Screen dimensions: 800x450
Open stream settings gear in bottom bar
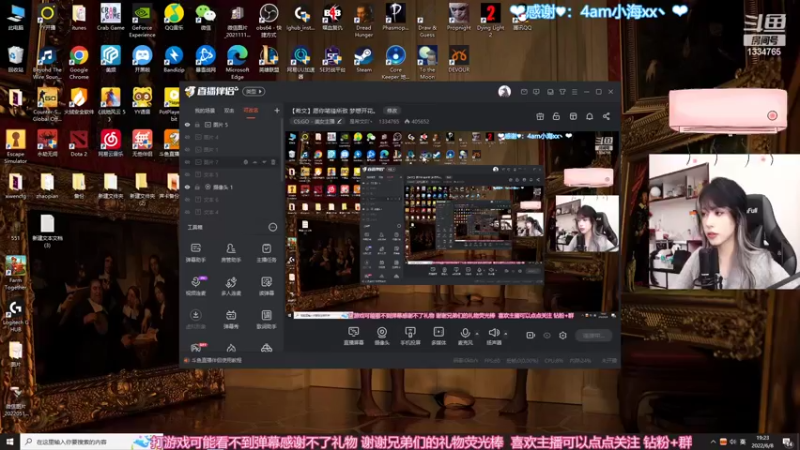coord(563,335)
